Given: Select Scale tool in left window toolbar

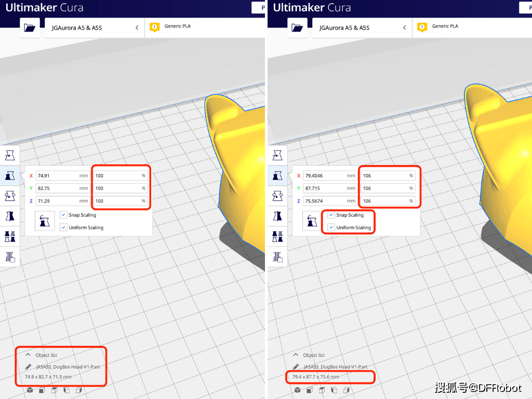Looking at the screenshot, I should (10, 176).
